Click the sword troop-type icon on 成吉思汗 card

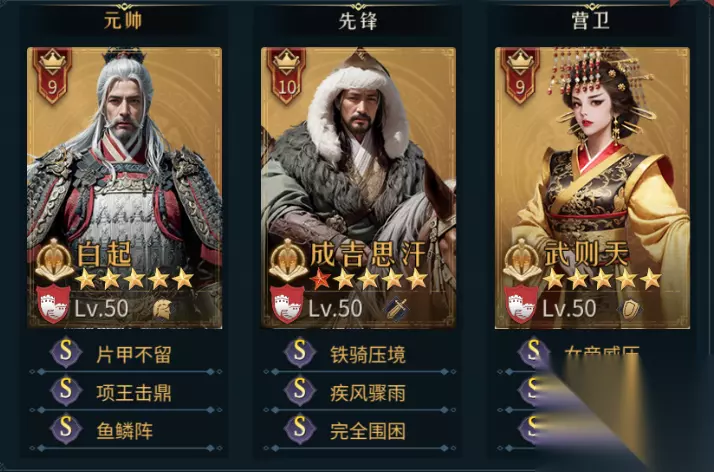coord(397,309)
